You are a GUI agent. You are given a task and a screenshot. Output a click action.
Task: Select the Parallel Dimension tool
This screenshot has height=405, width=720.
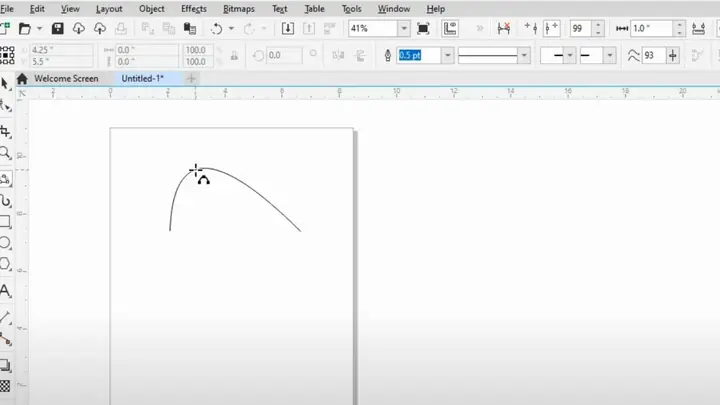(x=6, y=317)
